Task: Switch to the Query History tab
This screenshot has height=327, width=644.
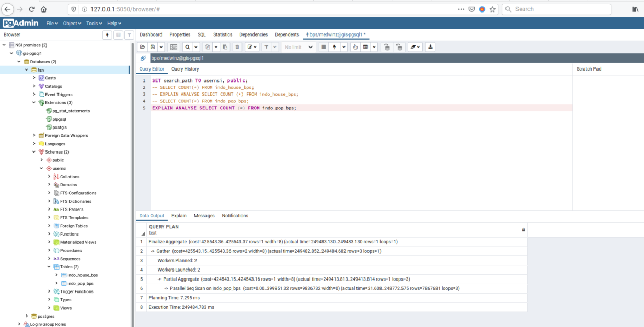Action: tap(185, 69)
